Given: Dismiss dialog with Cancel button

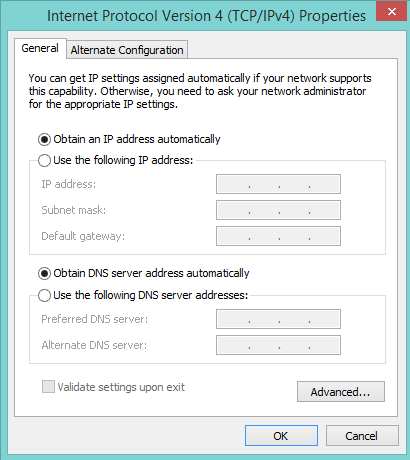Looking at the screenshot, I should (x=362, y=436).
